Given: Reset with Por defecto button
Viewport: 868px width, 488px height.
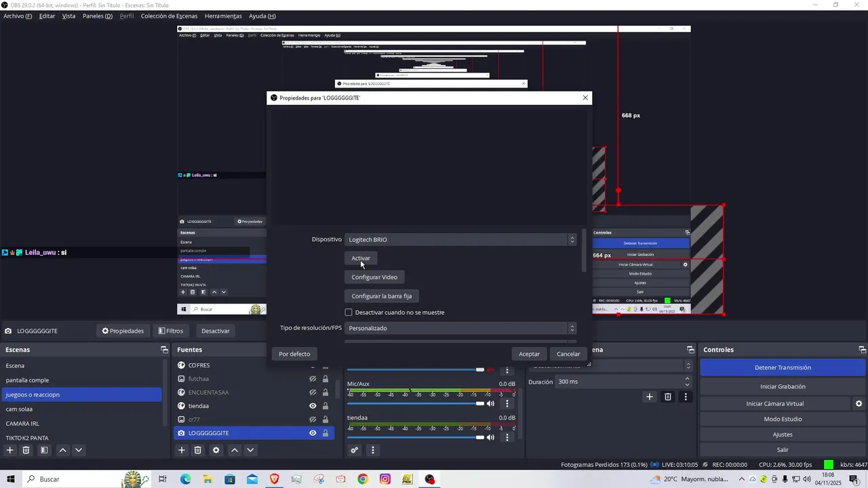Looking at the screenshot, I should pos(294,354).
